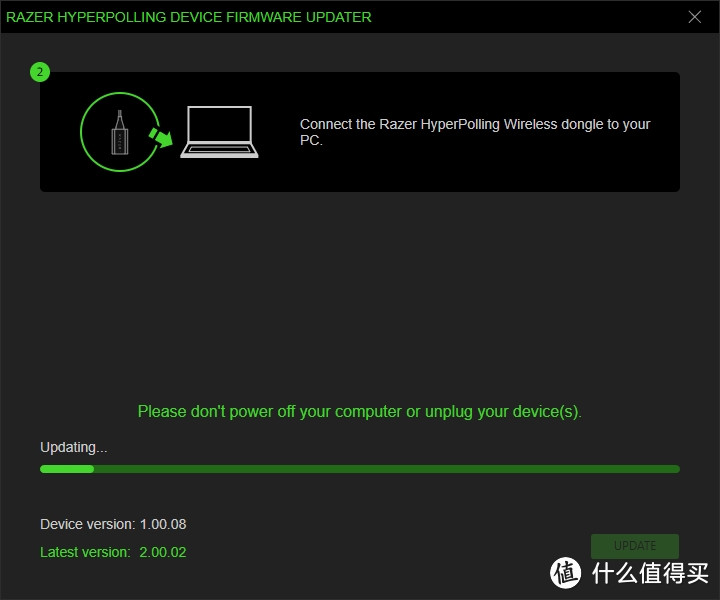This screenshot has height=600, width=720.
Task: Click the wireless dongle icon in circle
Action: click(119, 132)
